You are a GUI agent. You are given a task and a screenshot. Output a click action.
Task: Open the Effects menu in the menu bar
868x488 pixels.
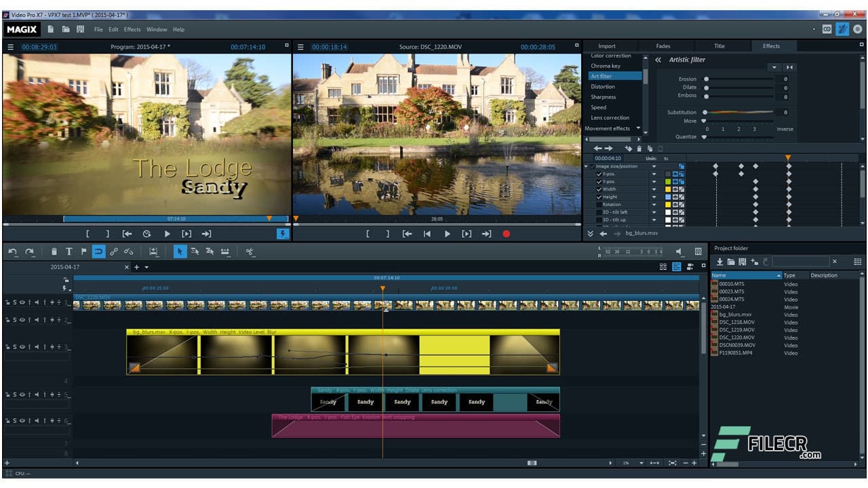click(132, 29)
